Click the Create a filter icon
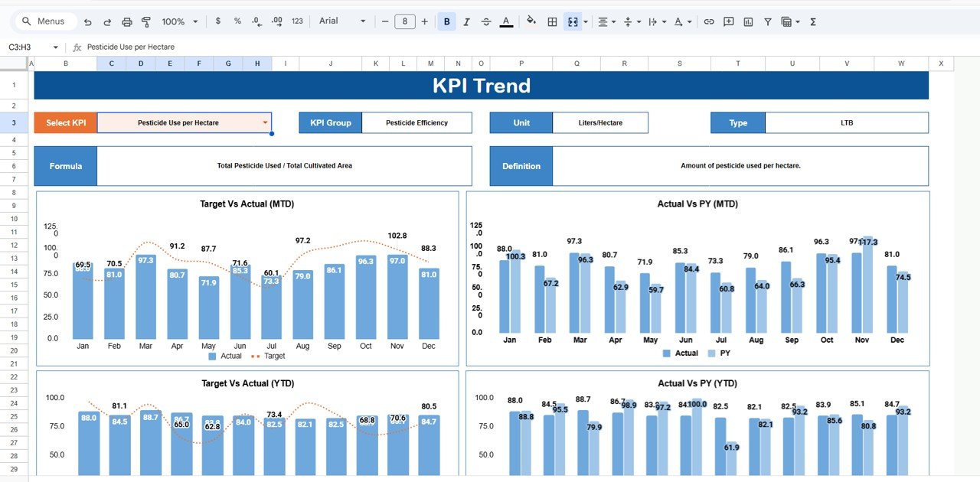 pyautogui.click(x=767, y=21)
